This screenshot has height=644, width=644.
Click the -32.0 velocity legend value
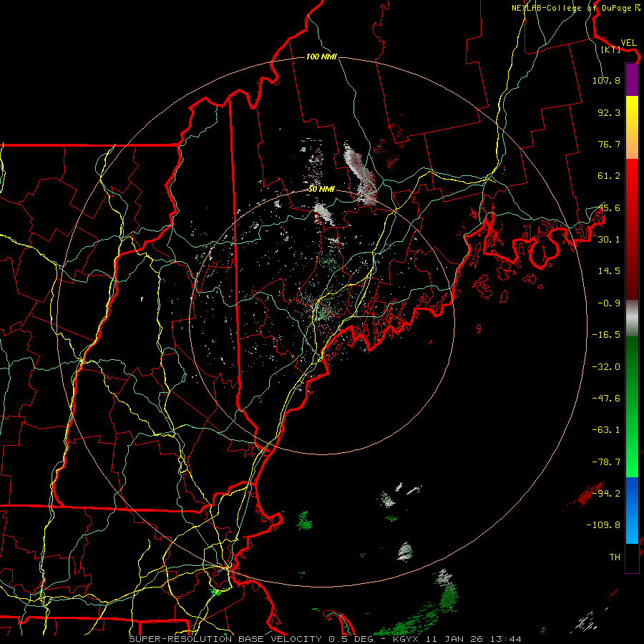(x=606, y=367)
